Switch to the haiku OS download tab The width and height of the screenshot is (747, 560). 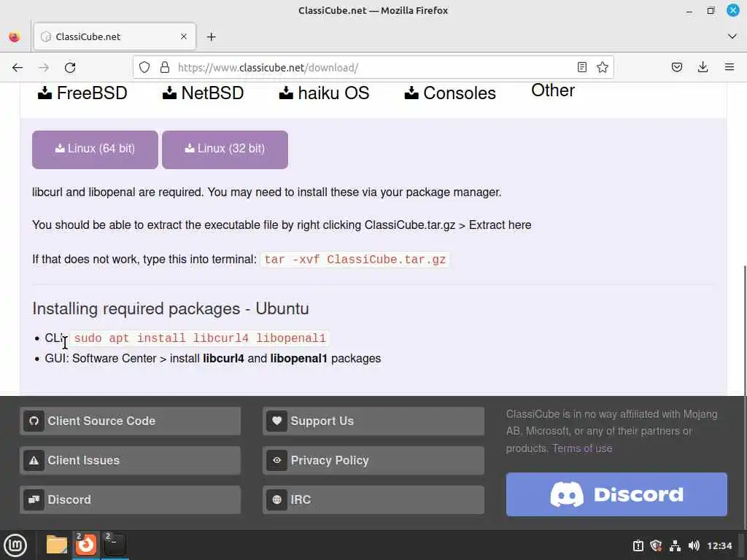[x=324, y=93]
